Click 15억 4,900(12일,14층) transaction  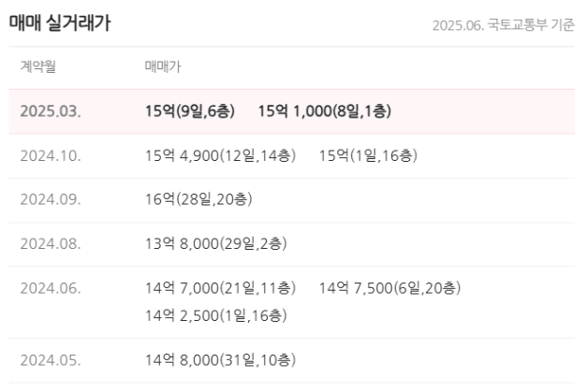pyautogui.click(x=221, y=156)
